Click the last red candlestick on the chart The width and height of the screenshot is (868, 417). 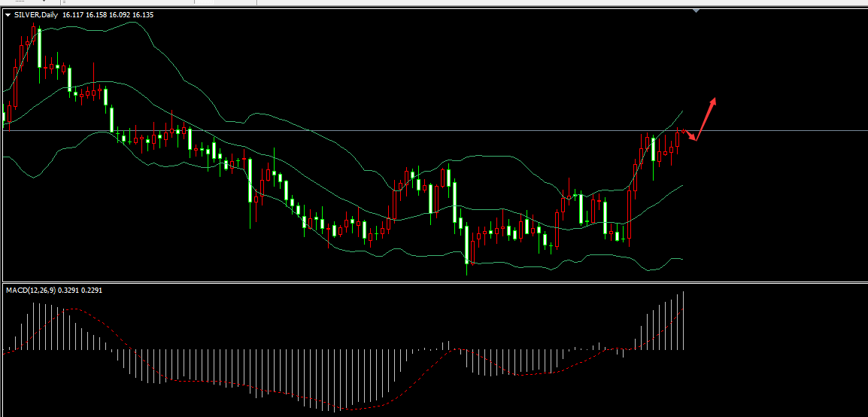[x=677, y=141]
